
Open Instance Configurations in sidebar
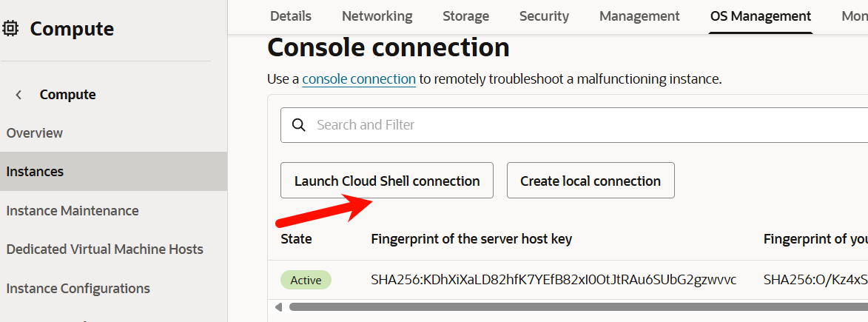pos(78,289)
